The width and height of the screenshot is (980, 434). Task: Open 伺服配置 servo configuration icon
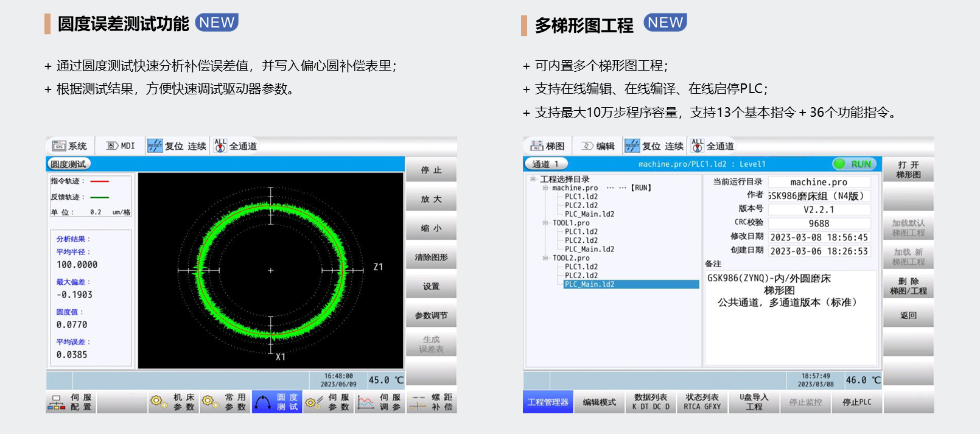[x=57, y=402]
